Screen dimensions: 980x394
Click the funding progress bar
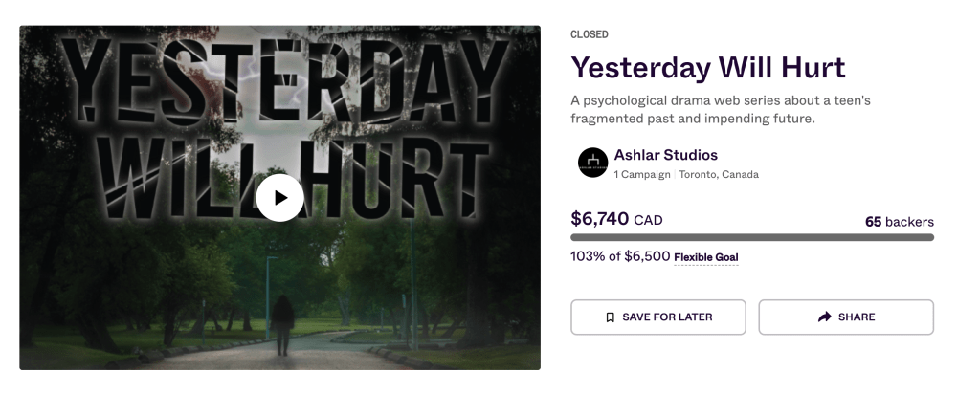click(751, 237)
